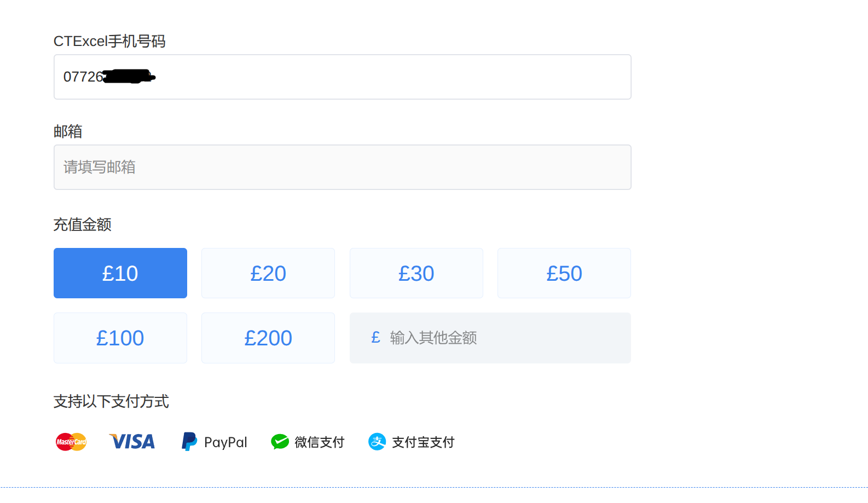Viewport: 868px width, 503px height.
Task: Click the 微信支付 text label
Action: [320, 442]
